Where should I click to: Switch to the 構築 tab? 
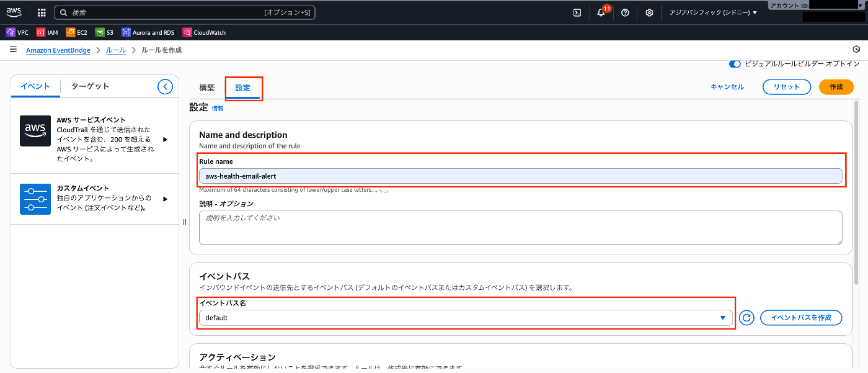click(x=207, y=88)
